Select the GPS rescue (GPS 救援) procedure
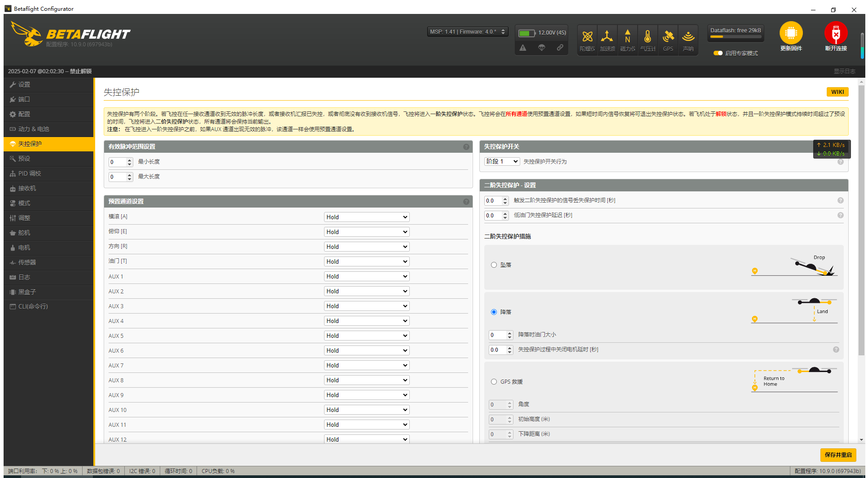Viewport: 868px width, 478px height. click(494, 382)
